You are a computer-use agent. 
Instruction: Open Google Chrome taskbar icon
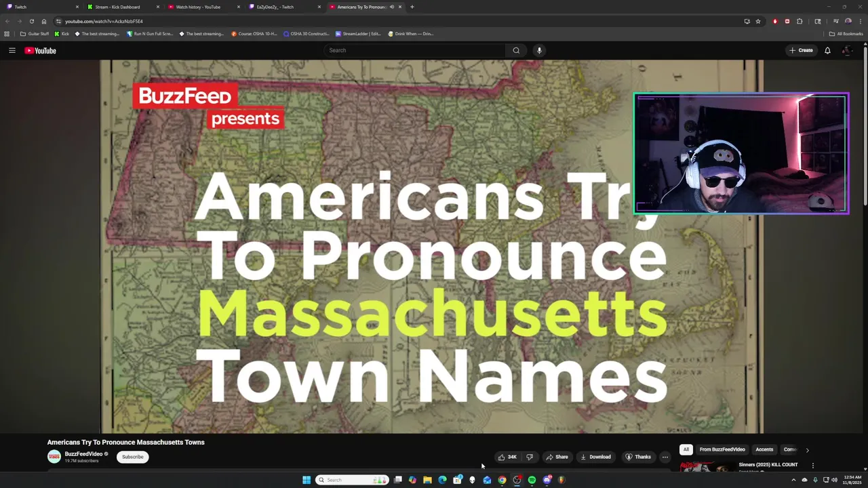point(502,480)
